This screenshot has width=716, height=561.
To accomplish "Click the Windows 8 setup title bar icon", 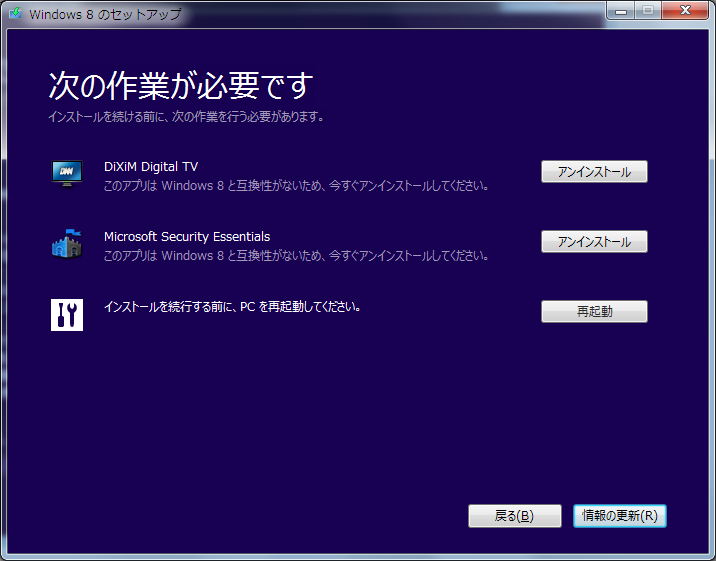I will [16, 13].
